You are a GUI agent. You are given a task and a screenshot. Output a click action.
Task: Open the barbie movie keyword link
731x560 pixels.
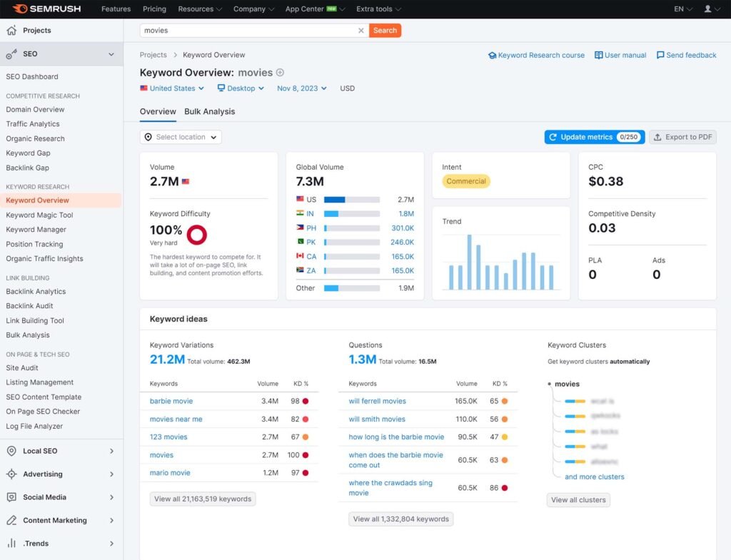click(171, 401)
